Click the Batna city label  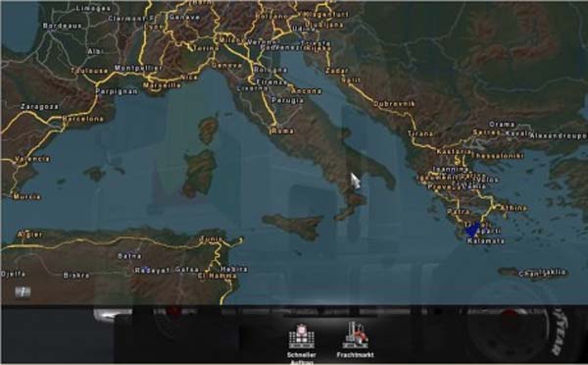[129, 256]
